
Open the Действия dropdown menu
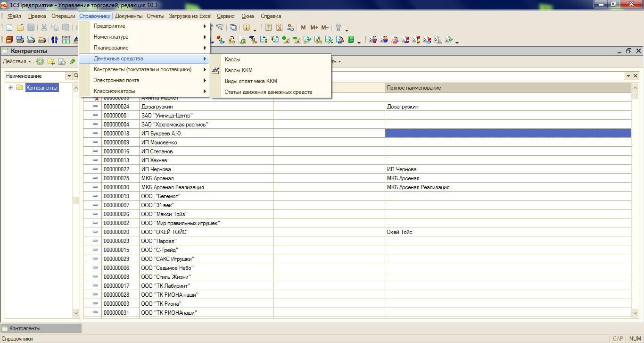[x=17, y=61]
